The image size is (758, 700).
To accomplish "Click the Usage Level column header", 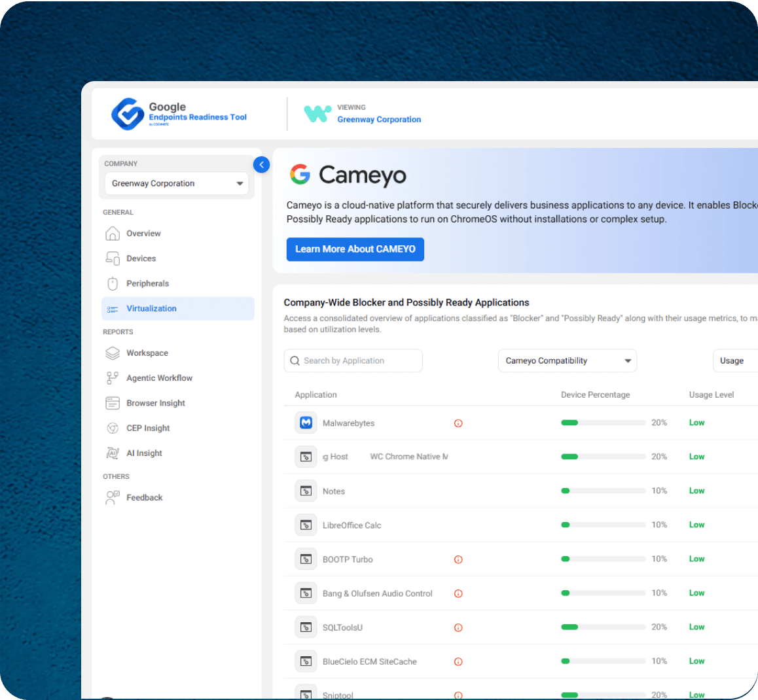I will click(712, 394).
